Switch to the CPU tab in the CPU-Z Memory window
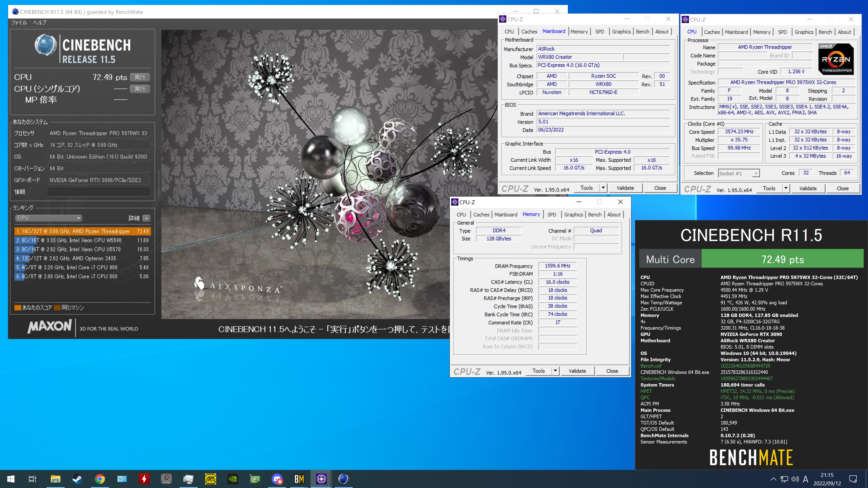The width and height of the screenshot is (868, 488). coord(461,215)
